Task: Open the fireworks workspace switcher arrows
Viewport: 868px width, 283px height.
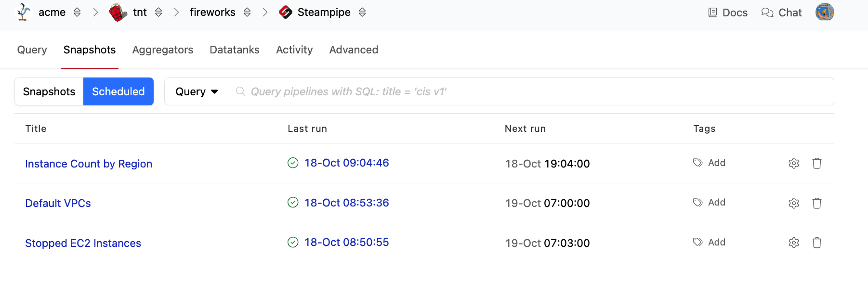Action: pos(247,13)
